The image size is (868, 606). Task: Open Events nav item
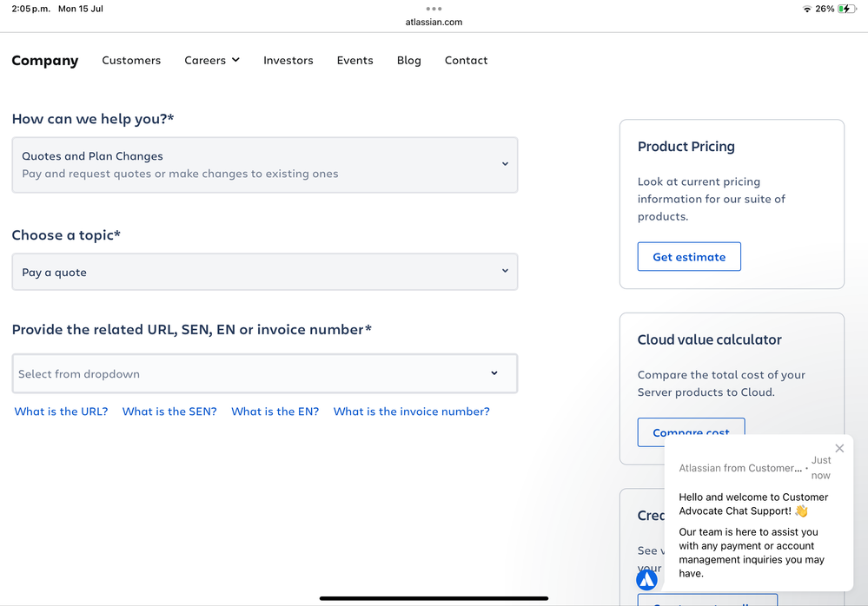click(354, 60)
